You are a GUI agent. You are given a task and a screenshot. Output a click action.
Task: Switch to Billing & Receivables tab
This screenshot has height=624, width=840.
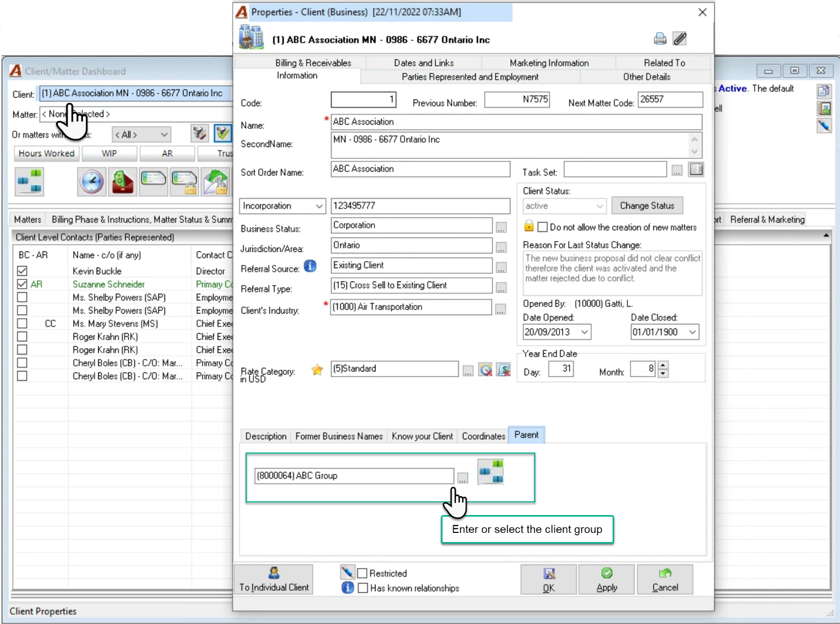pos(313,63)
